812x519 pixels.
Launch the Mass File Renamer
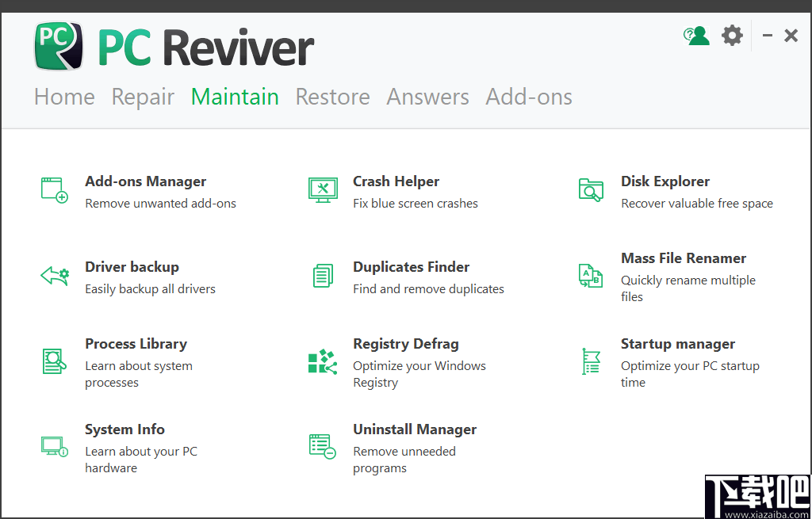tap(683, 258)
